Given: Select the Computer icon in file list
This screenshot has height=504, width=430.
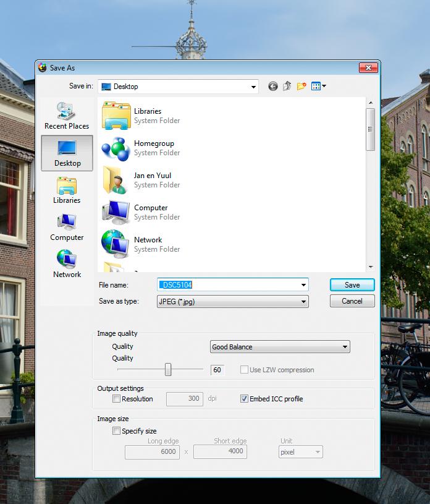Looking at the screenshot, I should point(116,212).
